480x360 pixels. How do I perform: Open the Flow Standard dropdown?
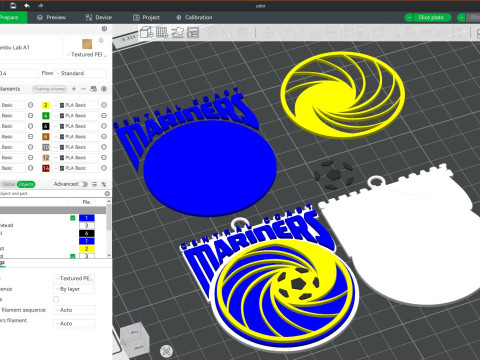(x=80, y=73)
